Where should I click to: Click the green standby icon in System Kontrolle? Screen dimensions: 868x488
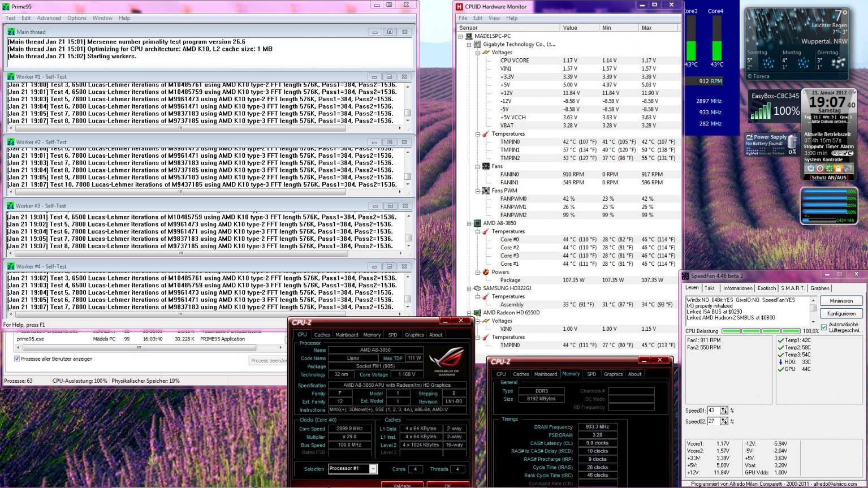829,169
